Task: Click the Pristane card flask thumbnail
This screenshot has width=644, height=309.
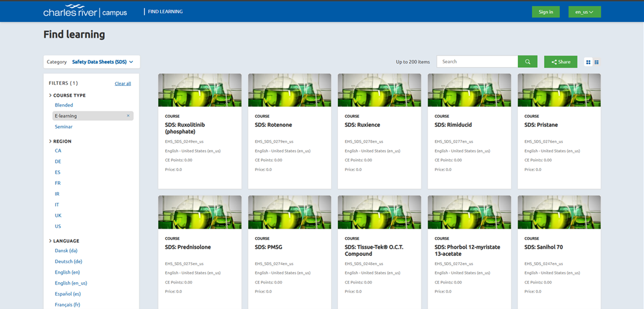Action: click(x=559, y=90)
